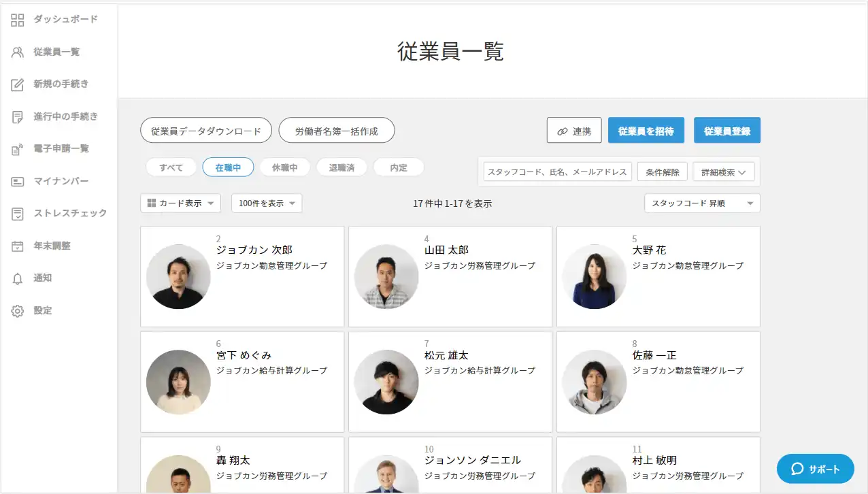
Task: Click the マイナンバー card icon
Action: (x=18, y=182)
